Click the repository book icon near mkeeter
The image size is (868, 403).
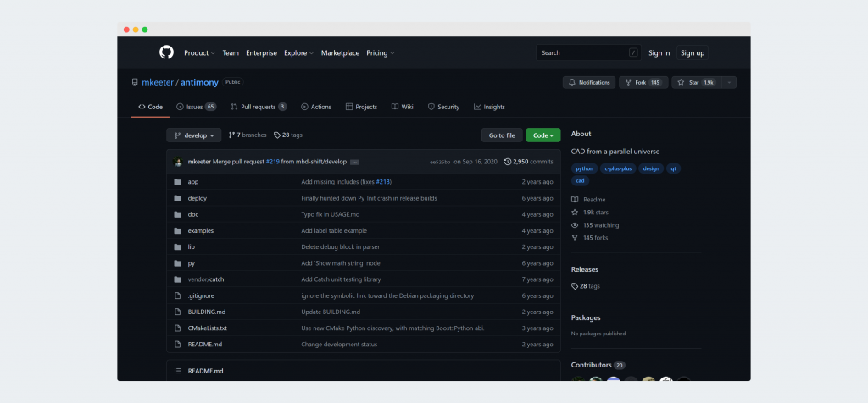click(x=135, y=82)
